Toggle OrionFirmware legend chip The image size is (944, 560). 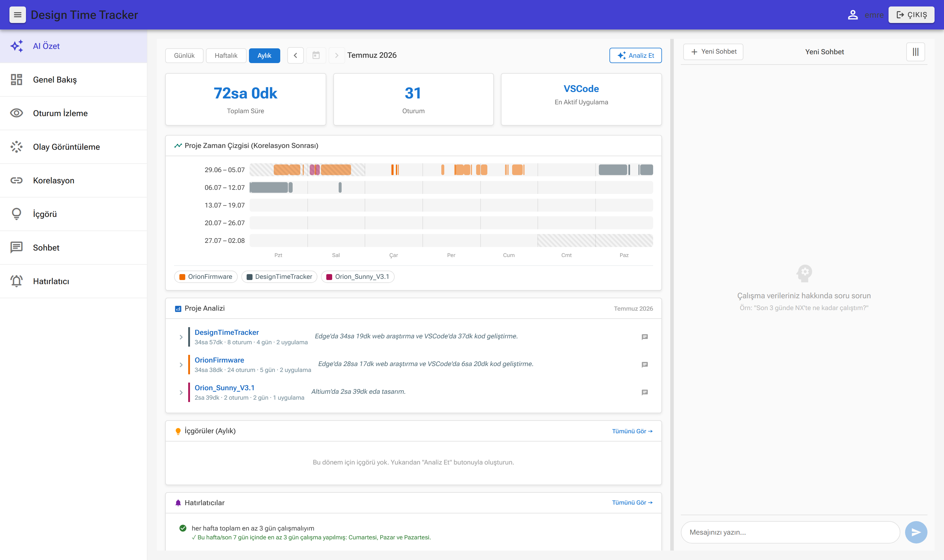click(x=206, y=276)
